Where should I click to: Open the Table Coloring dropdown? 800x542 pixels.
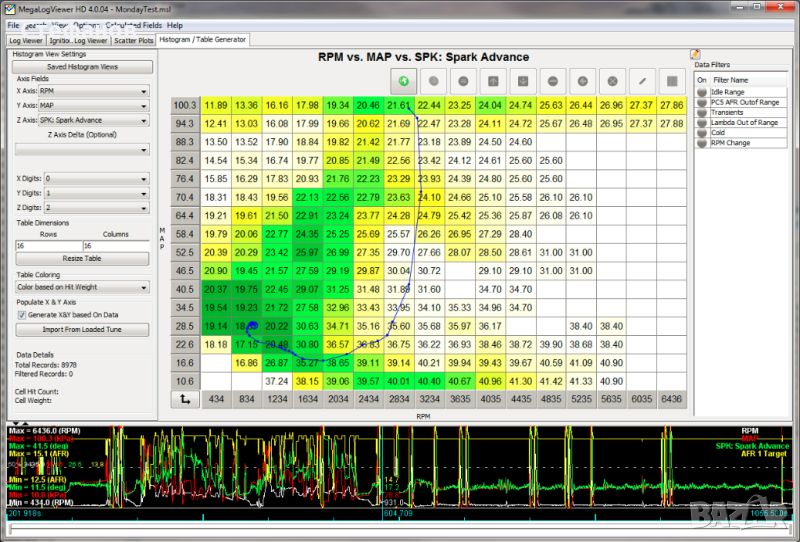tap(82, 287)
